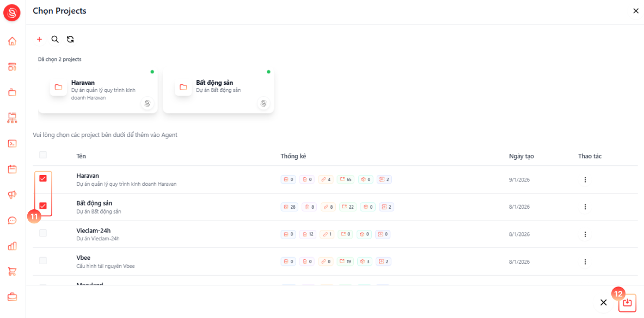Open the terminal console sidebar icon
Screen dimensions: 644x318
13,144
